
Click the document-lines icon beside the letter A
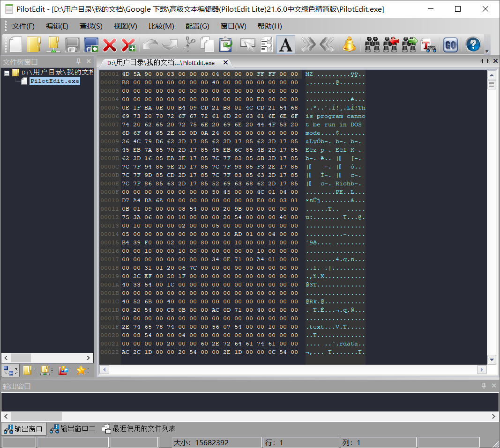pos(267,44)
